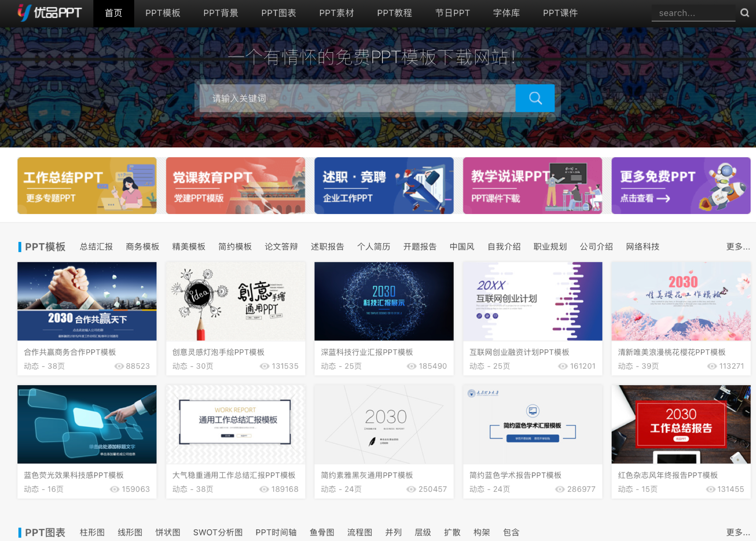
Task: Select the PPT时间轴 chart category
Action: [276, 533]
